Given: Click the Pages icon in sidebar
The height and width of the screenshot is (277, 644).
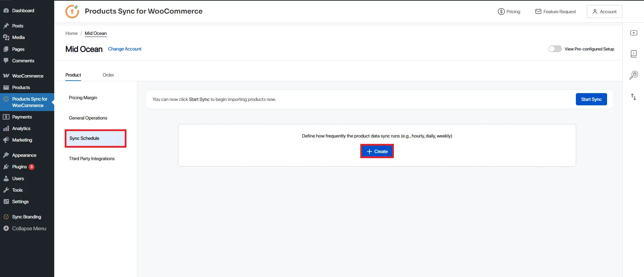Looking at the screenshot, I should tap(6, 49).
